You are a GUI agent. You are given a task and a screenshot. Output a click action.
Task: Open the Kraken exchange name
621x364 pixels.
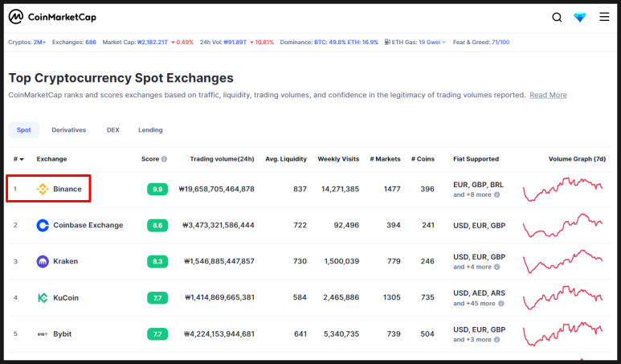(65, 261)
